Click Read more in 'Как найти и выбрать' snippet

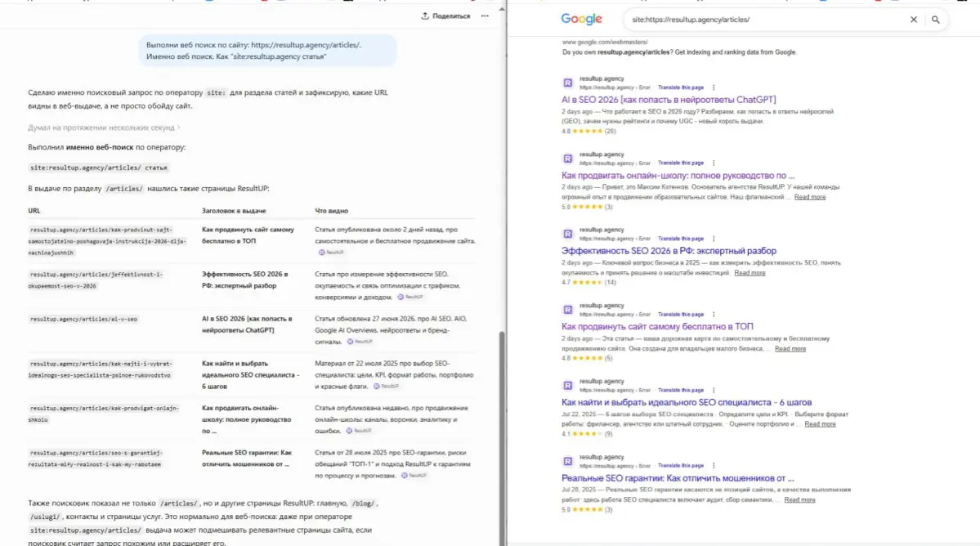[x=820, y=424]
